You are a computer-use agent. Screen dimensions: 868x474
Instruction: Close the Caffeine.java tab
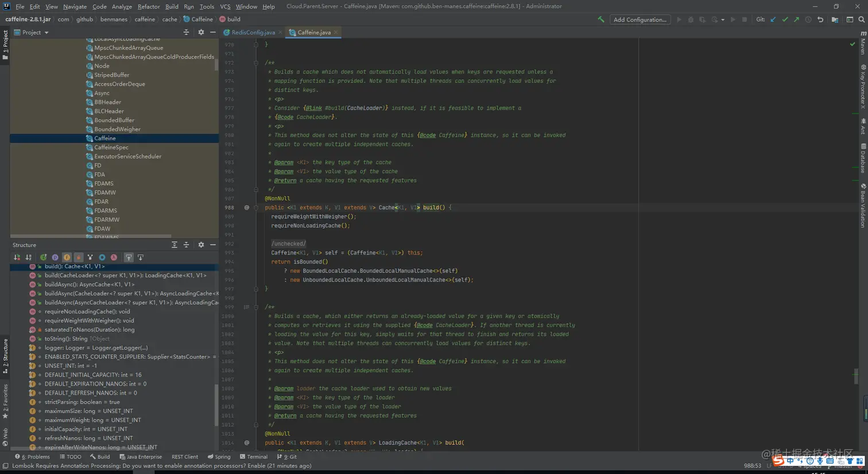click(x=336, y=32)
